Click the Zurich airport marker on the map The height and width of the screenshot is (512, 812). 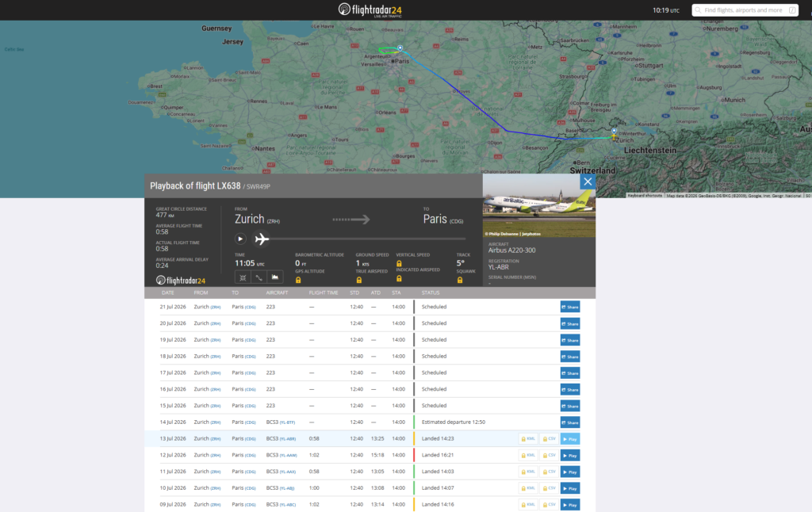[615, 131]
